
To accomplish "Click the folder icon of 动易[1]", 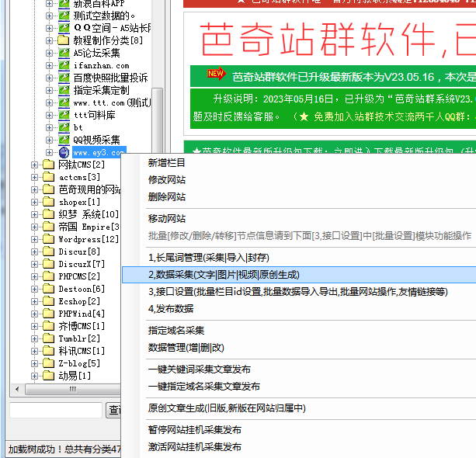I will 49,376.
